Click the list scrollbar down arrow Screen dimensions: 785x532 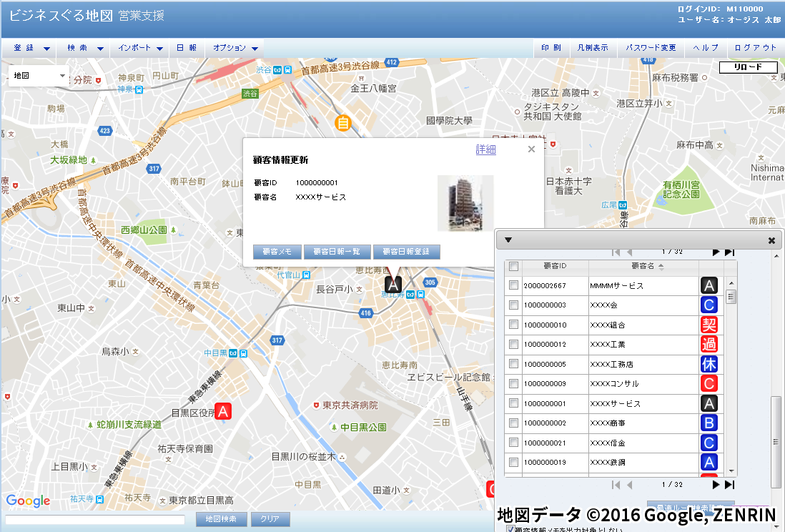point(731,471)
